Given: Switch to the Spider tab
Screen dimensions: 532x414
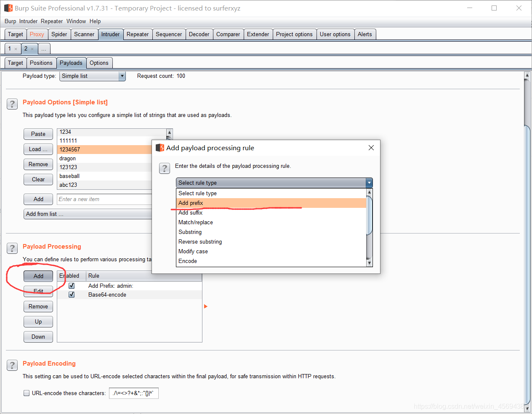Looking at the screenshot, I should coord(59,34).
